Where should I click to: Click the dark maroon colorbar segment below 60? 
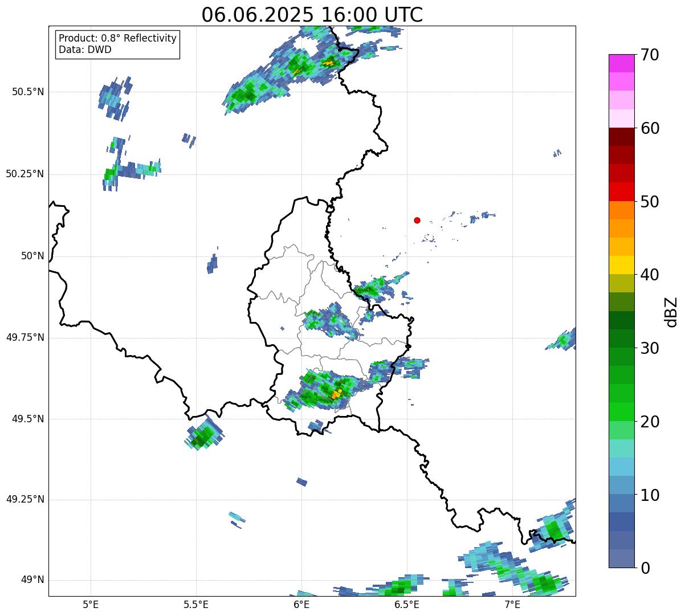(x=621, y=137)
